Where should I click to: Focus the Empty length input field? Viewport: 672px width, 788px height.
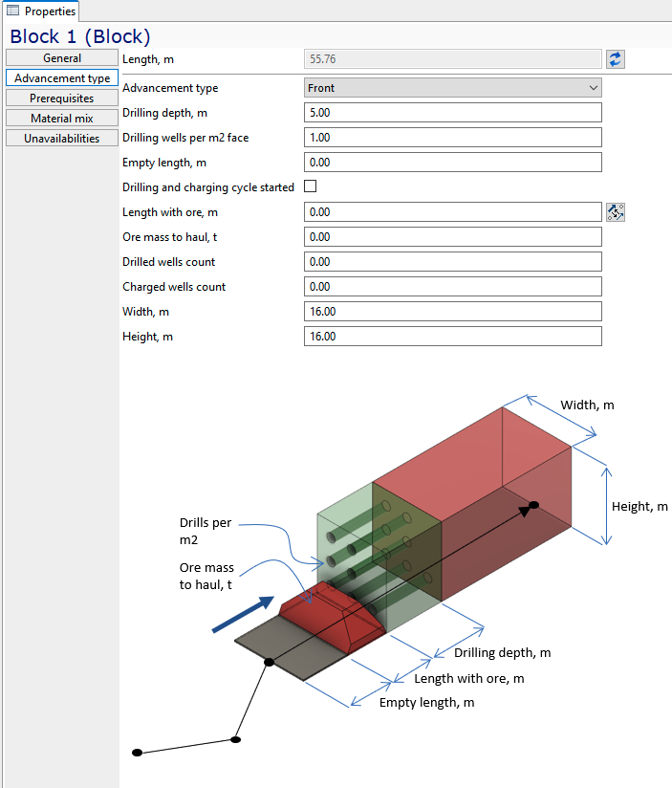pyautogui.click(x=452, y=163)
